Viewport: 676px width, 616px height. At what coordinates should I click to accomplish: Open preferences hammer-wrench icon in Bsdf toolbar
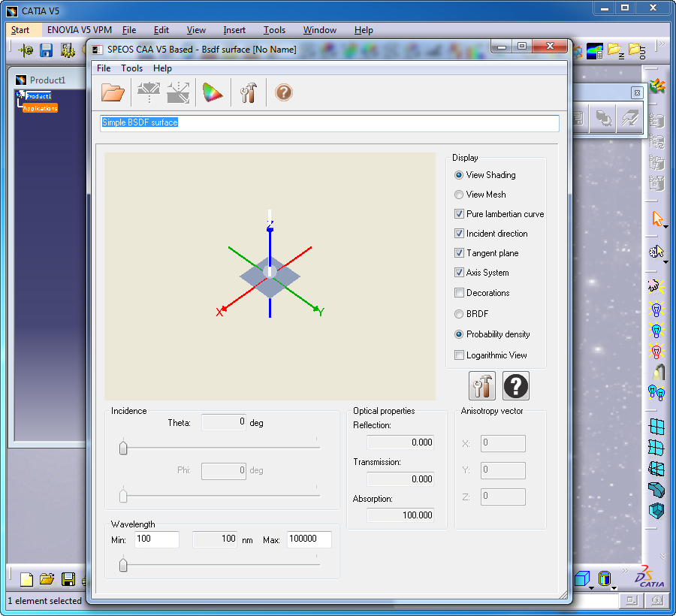[249, 92]
